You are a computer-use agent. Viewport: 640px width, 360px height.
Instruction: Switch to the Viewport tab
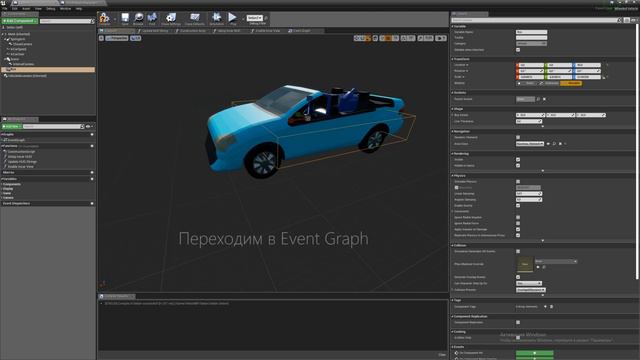point(116,31)
